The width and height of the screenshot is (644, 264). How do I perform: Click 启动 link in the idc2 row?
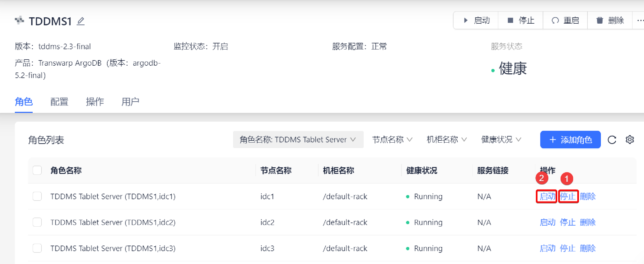click(x=547, y=222)
